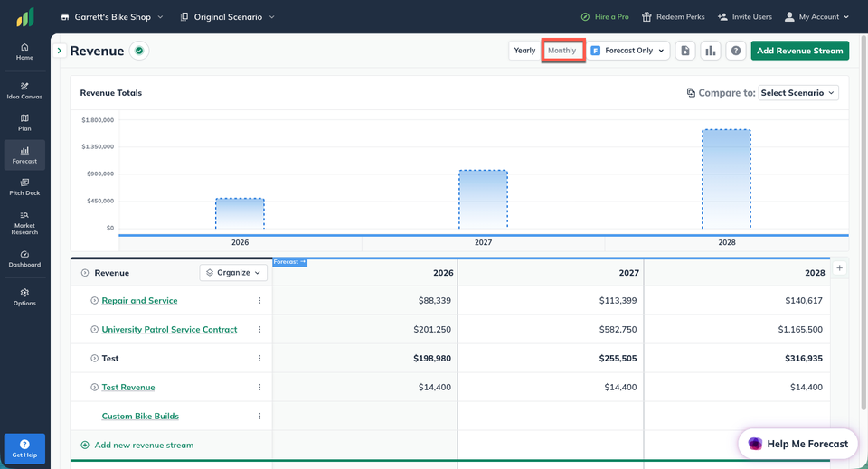Open the Plan sidebar section
This screenshot has width=868, height=469.
(24, 123)
